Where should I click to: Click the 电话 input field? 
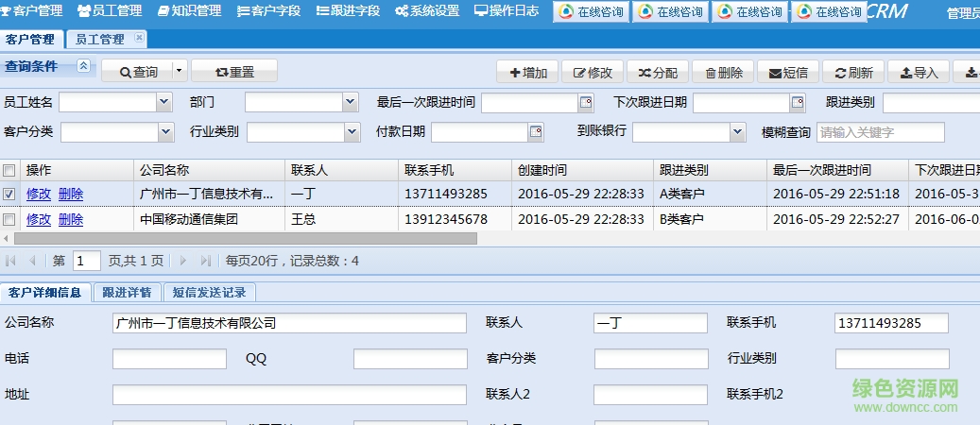tap(169, 359)
